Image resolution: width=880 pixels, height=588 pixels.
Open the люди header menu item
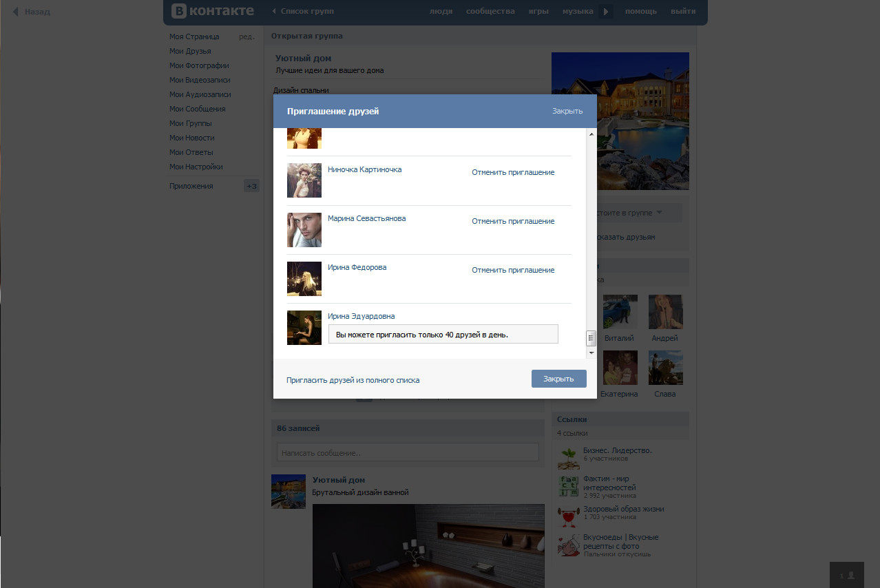(441, 11)
